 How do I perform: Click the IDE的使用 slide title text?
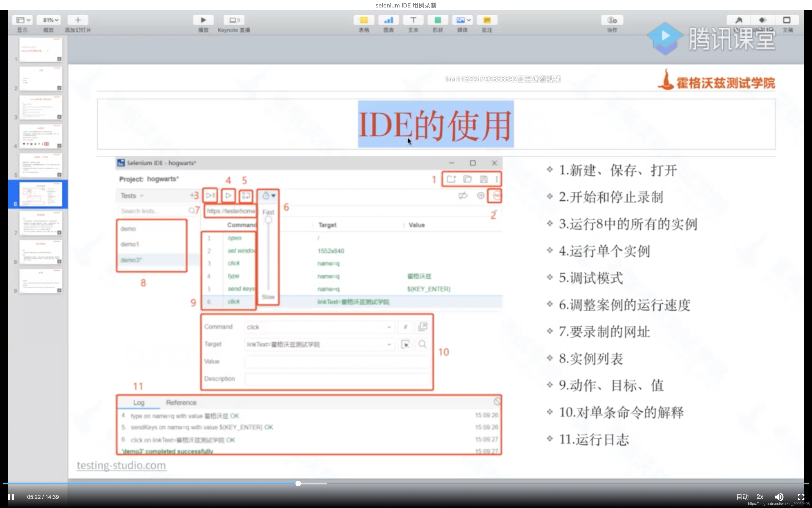click(435, 125)
